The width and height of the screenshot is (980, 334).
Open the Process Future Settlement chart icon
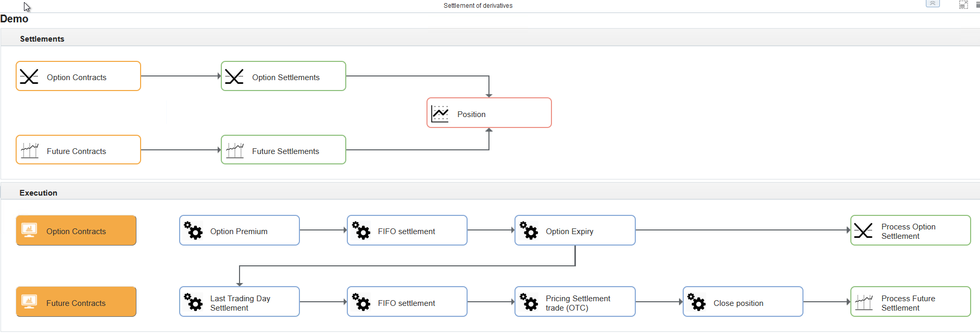coord(863,302)
